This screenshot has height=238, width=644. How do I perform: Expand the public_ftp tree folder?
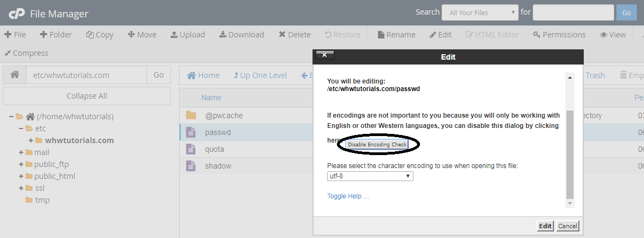tap(21, 164)
